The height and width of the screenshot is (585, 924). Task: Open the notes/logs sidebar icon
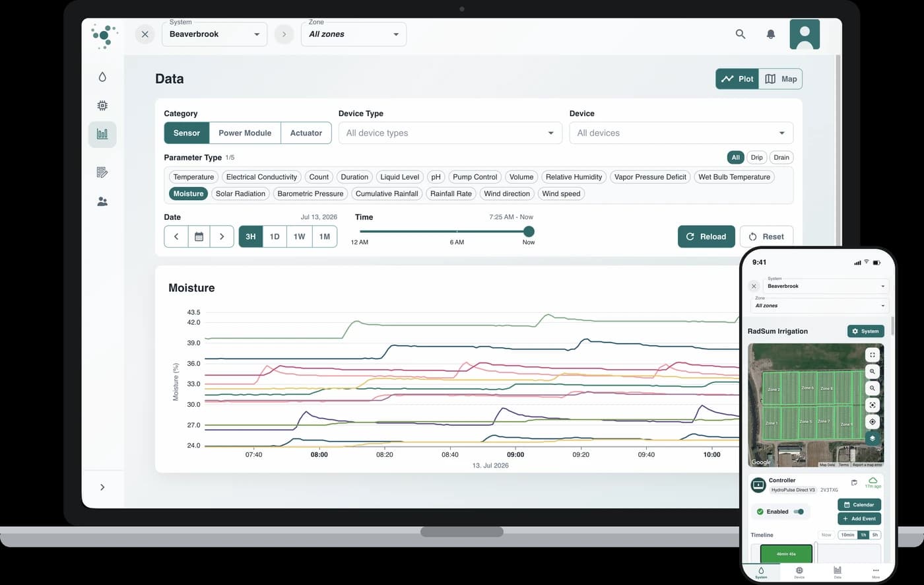pyautogui.click(x=102, y=172)
